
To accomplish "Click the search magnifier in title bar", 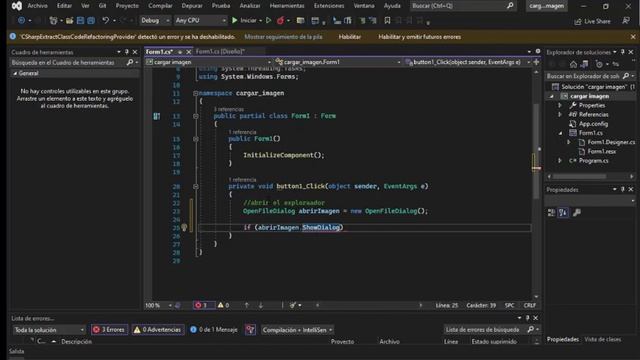I will [510, 6].
